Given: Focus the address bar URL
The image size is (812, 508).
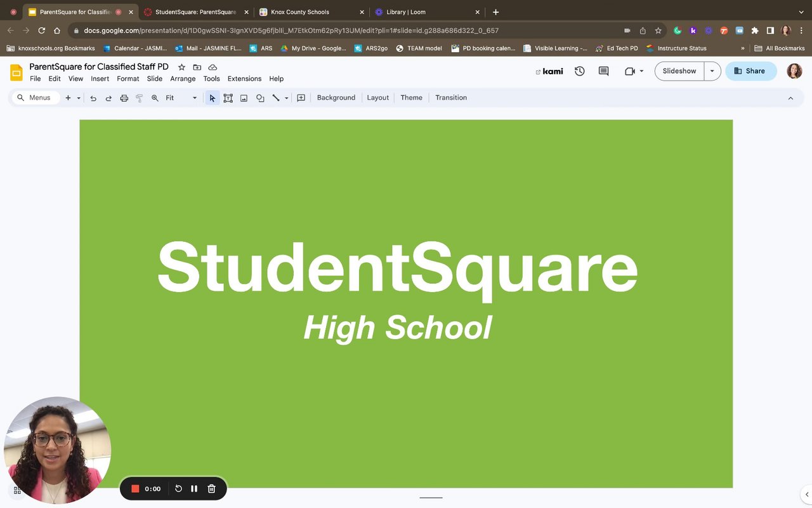Looking at the screenshot, I should (x=291, y=30).
